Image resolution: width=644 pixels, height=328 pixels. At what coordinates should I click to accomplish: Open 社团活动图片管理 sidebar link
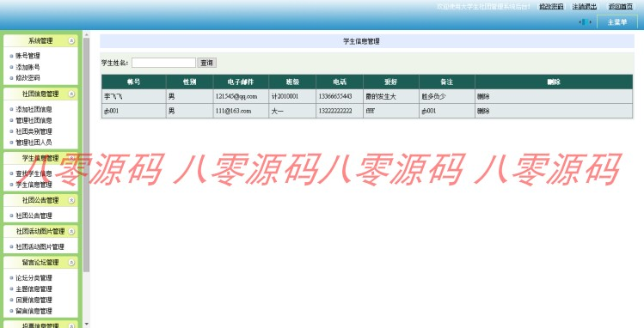tap(40, 246)
